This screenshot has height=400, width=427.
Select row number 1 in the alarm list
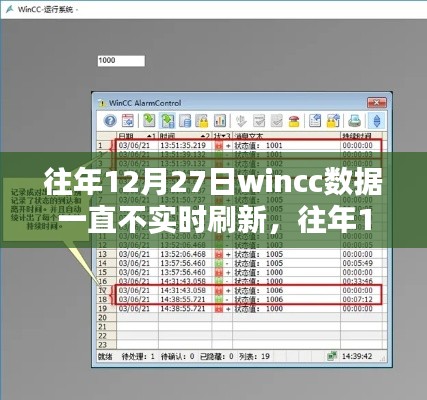(x=107, y=145)
